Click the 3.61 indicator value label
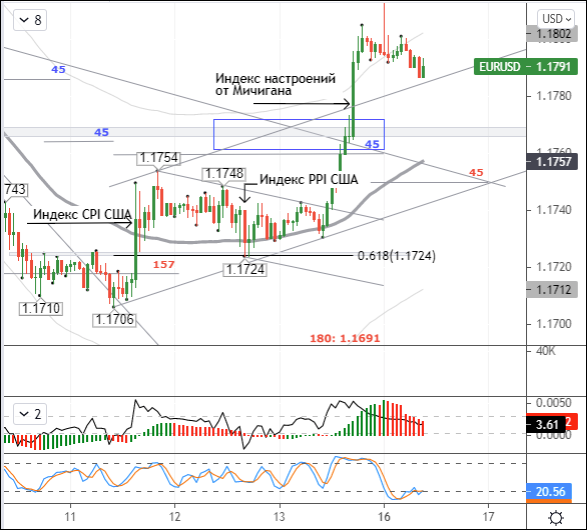 pos(545,424)
